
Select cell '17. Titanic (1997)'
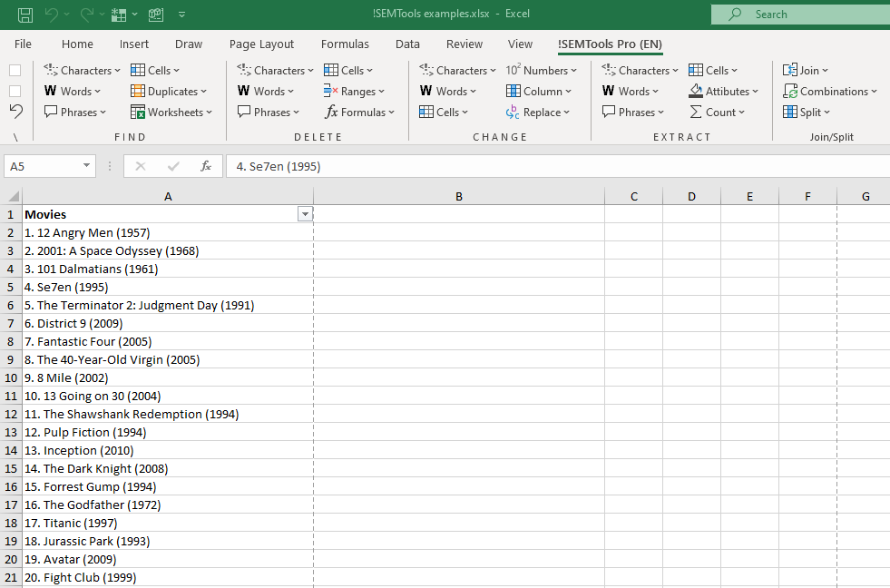coord(168,524)
